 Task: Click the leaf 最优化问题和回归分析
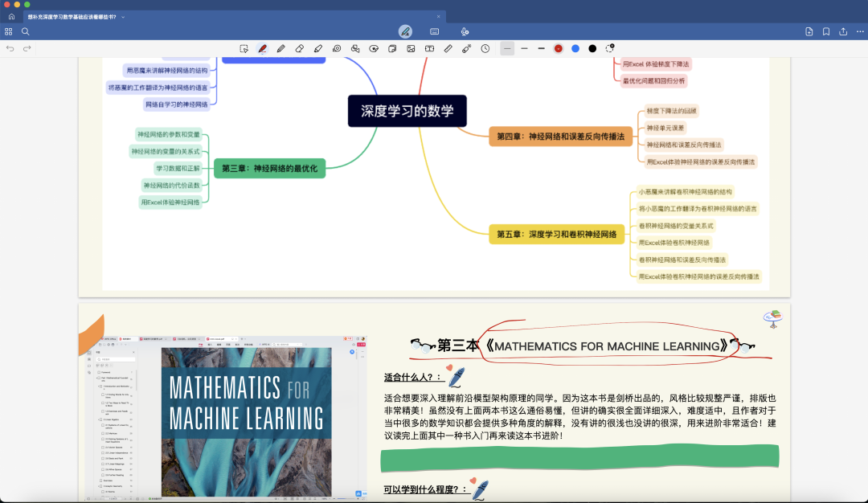(653, 81)
